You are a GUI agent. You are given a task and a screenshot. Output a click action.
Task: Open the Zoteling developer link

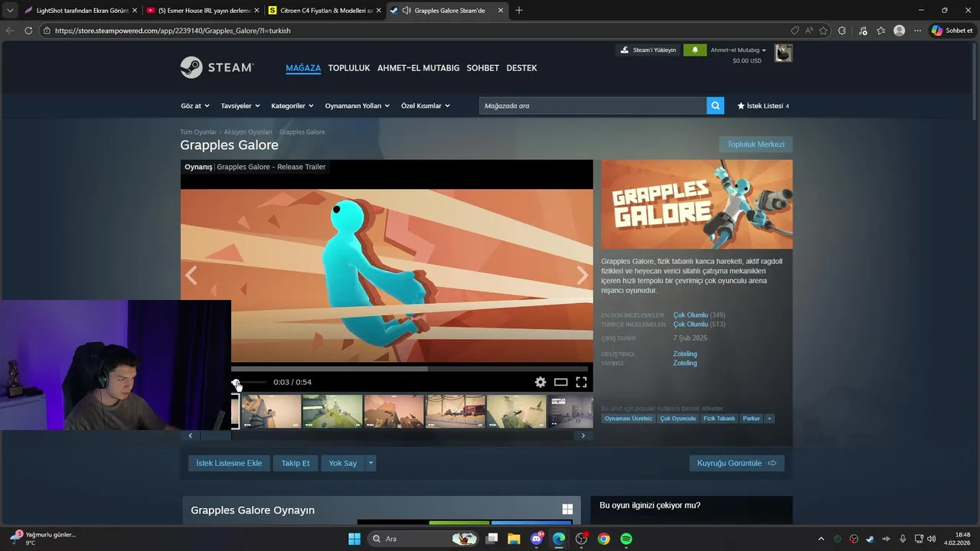click(x=684, y=354)
